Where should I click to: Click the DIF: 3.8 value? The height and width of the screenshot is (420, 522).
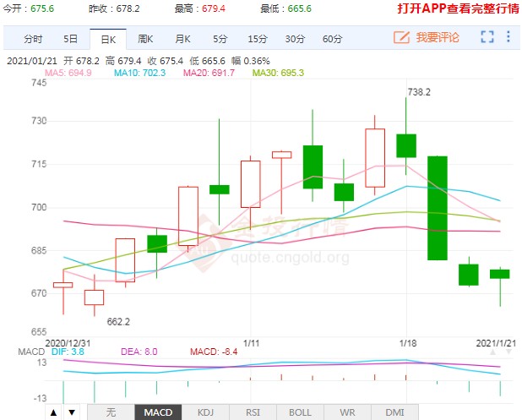click(68, 352)
